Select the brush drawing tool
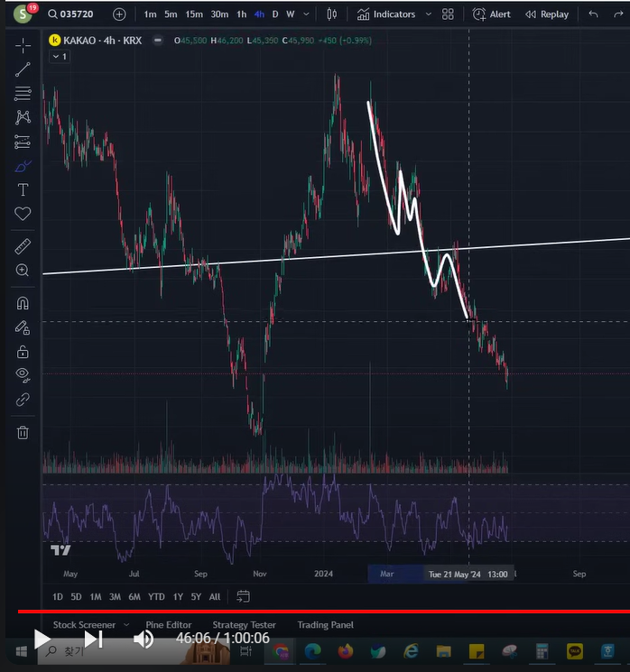Viewport: 630px width, 672px height. click(23, 166)
